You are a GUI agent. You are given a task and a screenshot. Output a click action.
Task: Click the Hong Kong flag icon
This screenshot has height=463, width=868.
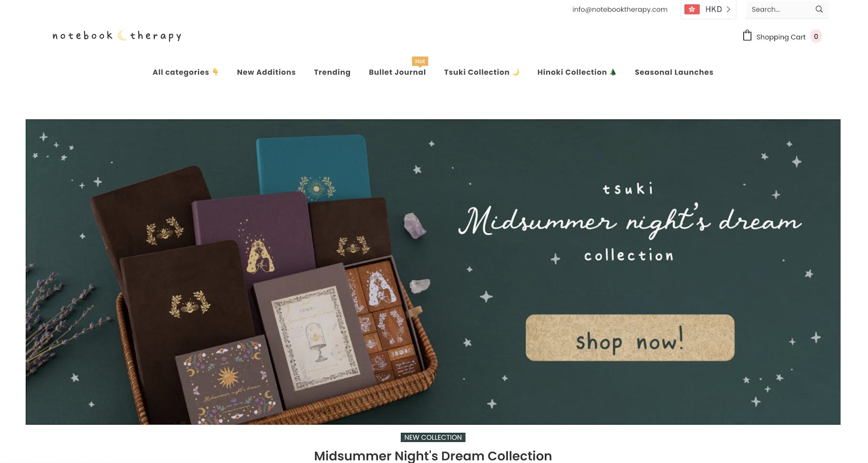point(692,9)
